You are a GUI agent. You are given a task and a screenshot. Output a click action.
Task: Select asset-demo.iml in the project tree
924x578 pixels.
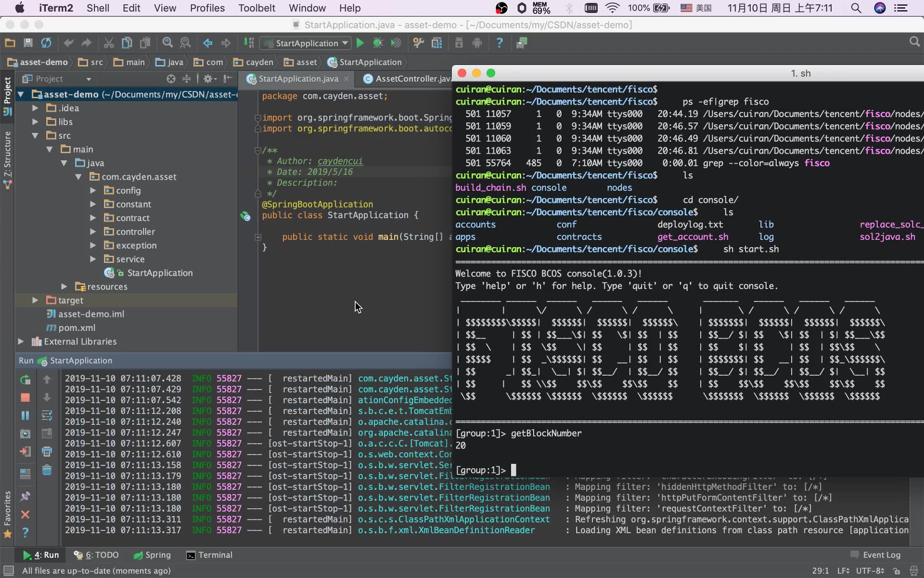click(85, 314)
